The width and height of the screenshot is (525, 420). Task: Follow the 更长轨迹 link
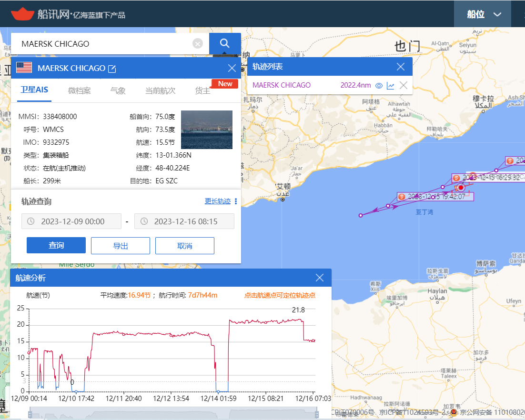pyautogui.click(x=218, y=201)
